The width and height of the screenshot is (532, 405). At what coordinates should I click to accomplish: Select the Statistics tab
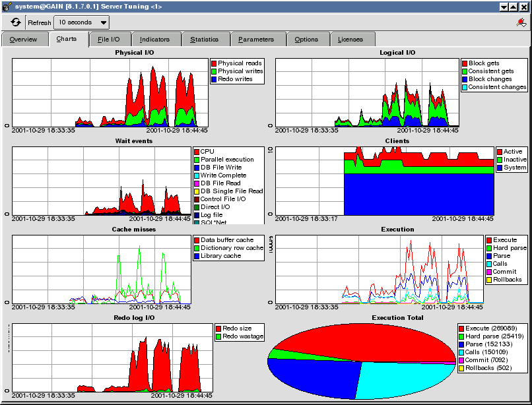(204, 40)
